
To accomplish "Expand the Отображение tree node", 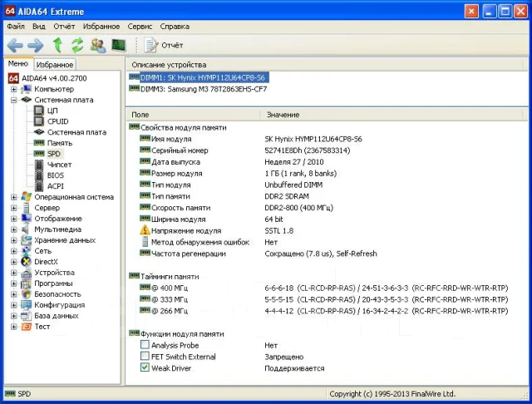I will click(13, 219).
